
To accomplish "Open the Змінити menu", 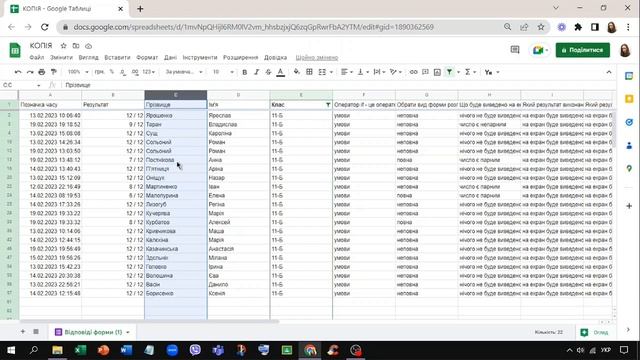I will tap(61, 58).
